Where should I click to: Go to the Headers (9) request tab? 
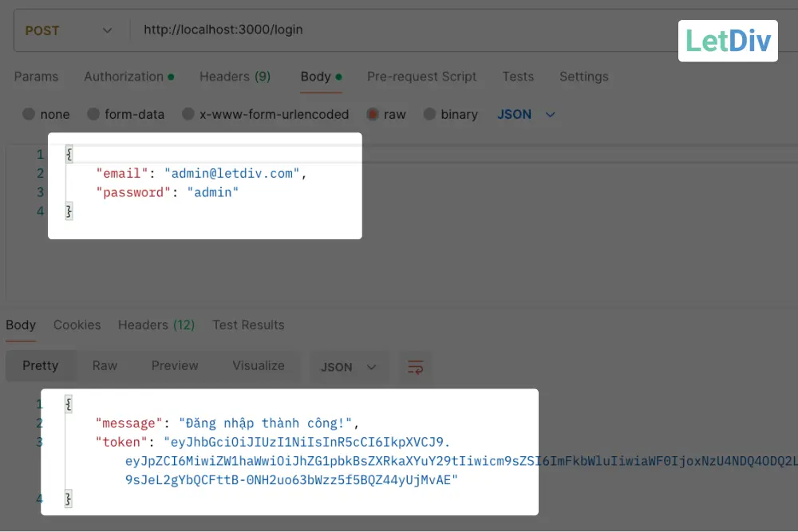tap(235, 77)
